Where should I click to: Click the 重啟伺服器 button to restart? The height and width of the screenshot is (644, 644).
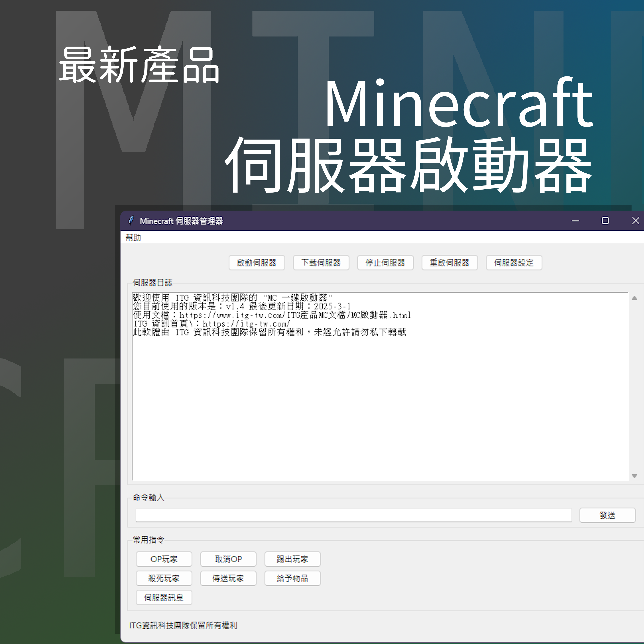450,263
